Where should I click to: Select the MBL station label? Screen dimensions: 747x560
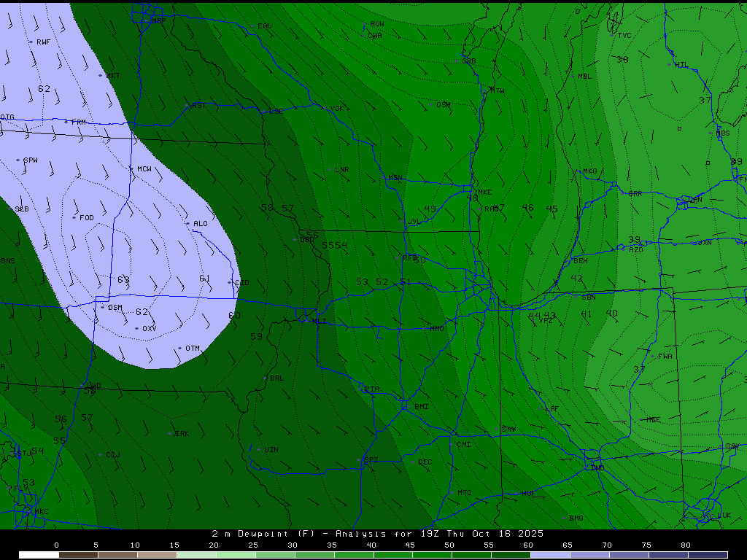[x=584, y=77]
